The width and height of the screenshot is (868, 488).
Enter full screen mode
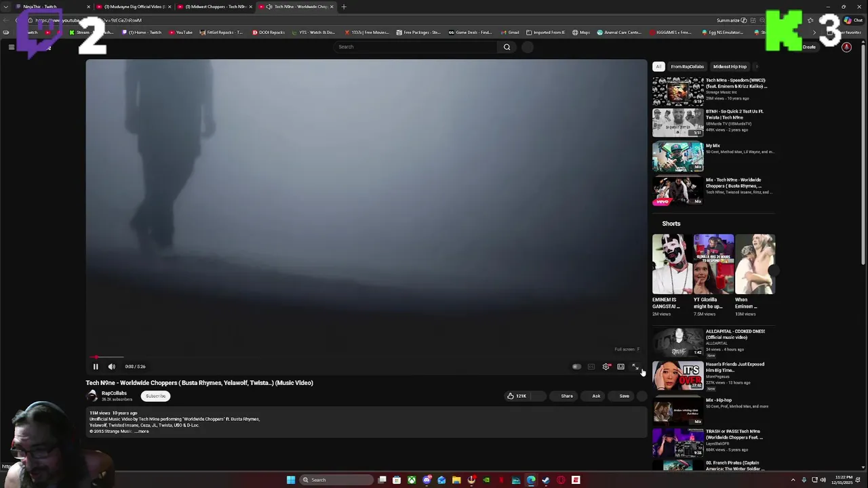(635, 367)
